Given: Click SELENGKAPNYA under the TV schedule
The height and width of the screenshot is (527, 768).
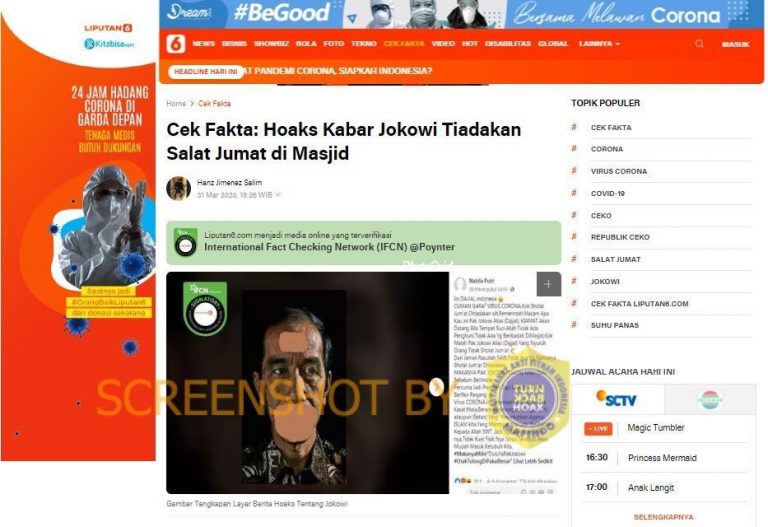Looking at the screenshot, I should coord(663,517).
